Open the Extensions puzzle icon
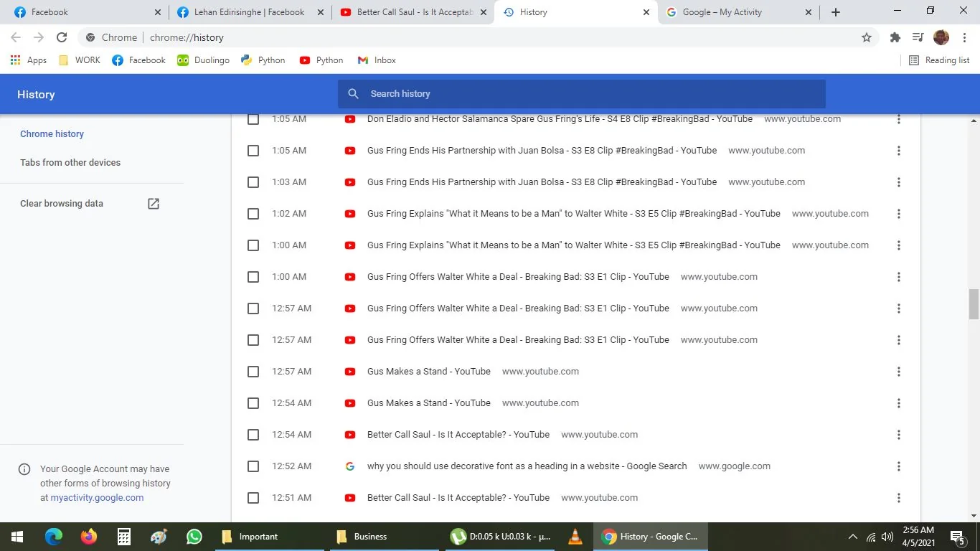The width and height of the screenshot is (980, 551). [x=895, y=37]
